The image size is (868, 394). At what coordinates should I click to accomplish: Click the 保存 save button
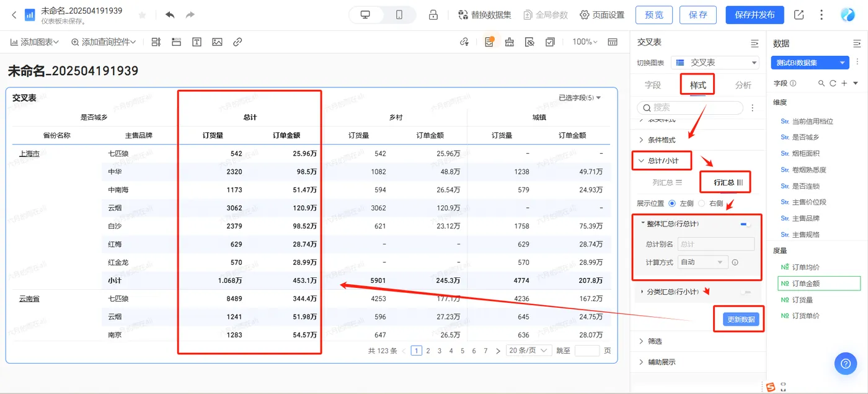pyautogui.click(x=698, y=15)
